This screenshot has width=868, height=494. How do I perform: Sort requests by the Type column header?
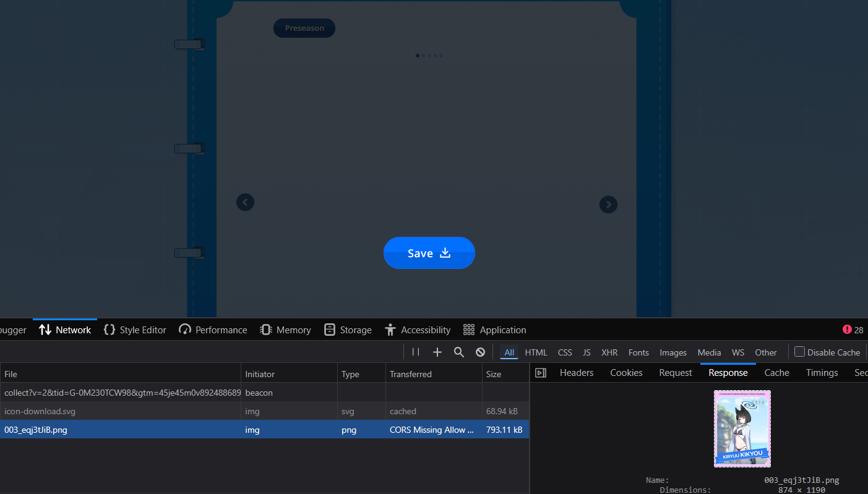[x=361, y=374]
